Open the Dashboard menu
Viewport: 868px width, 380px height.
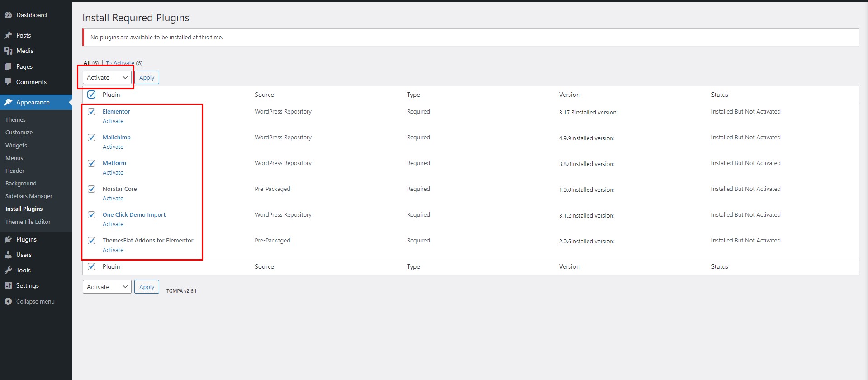[x=36, y=15]
